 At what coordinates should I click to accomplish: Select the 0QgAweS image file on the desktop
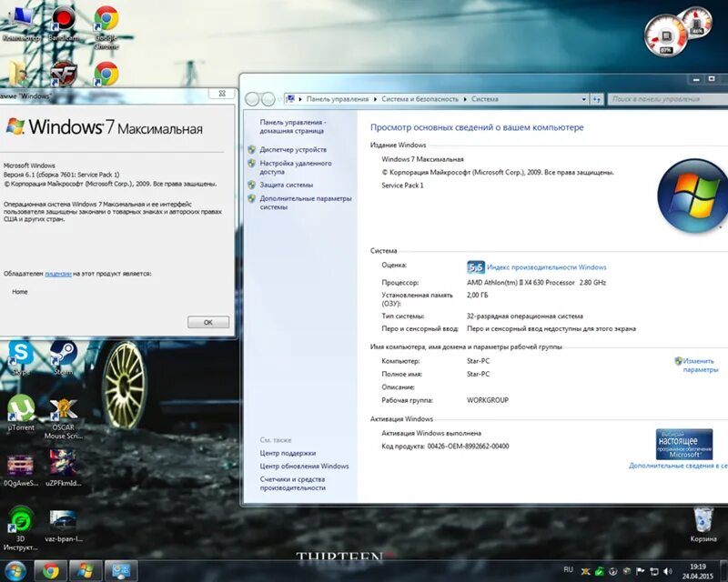(x=20, y=468)
